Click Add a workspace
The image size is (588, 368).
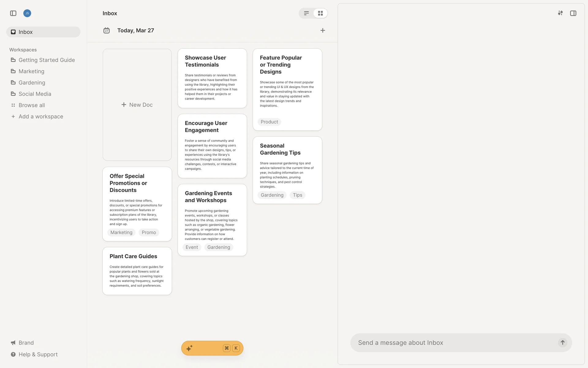click(x=41, y=117)
